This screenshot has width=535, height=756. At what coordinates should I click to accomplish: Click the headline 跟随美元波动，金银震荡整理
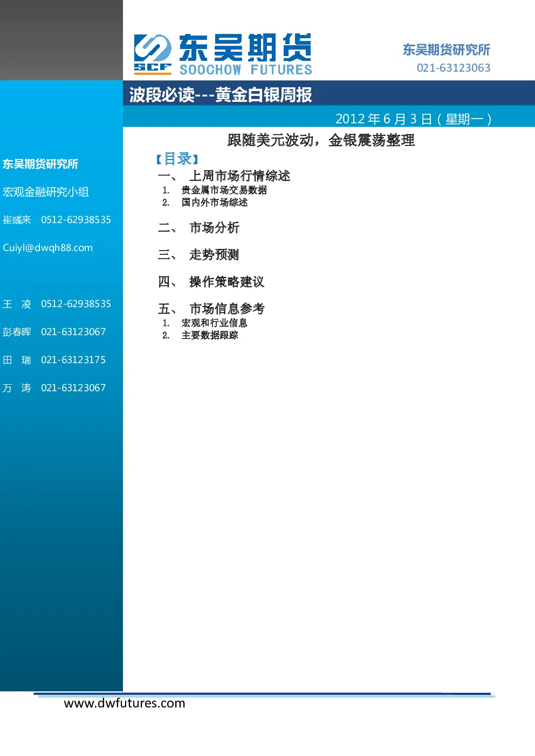pos(321,140)
